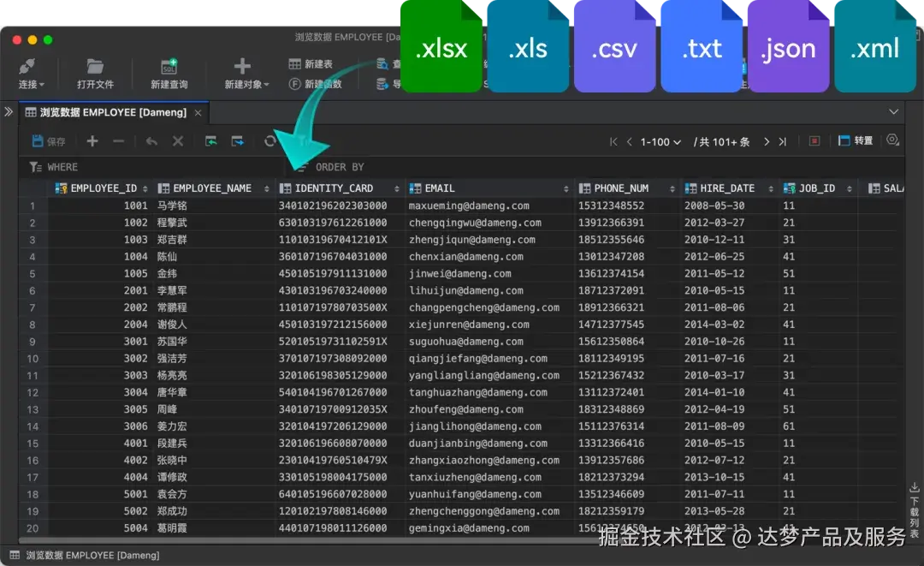Open the 连接 connection menu
Image resolution: width=924 pixels, height=566 pixels.
coord(31,74)
